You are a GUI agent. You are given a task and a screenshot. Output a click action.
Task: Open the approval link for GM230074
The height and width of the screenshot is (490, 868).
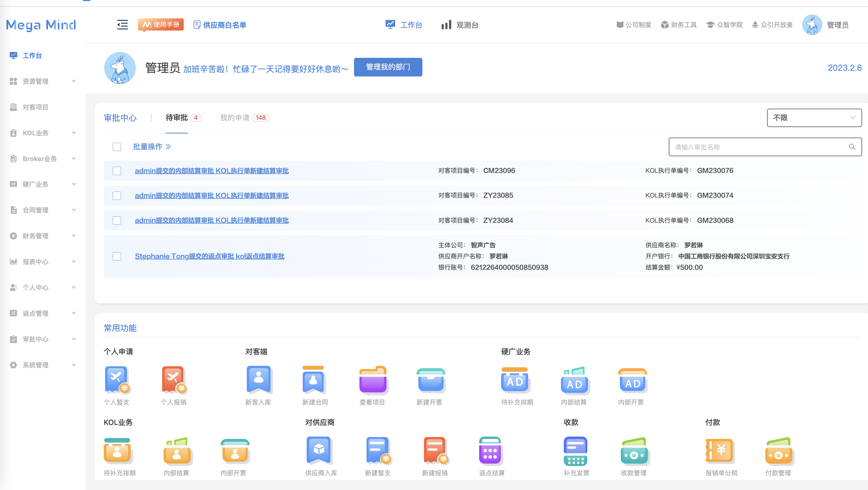pos(212,196)
